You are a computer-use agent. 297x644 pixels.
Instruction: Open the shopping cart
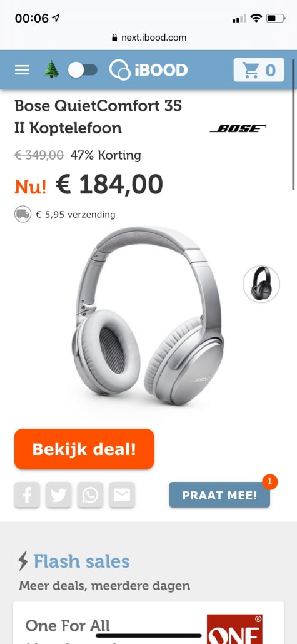tap(259, 70)
